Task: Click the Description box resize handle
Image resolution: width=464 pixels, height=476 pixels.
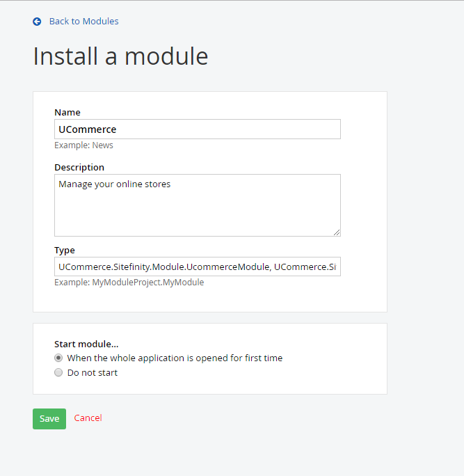Action: point(337,233)
